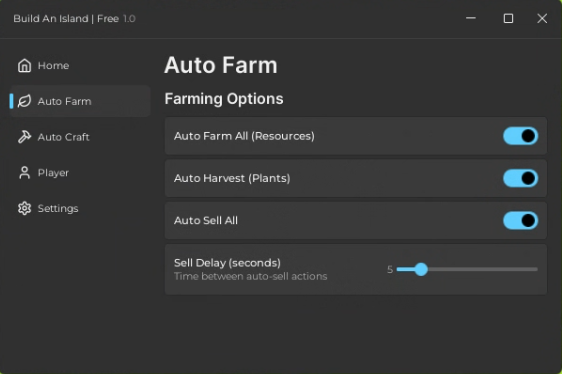
Task: Click the Sell Delay value 5
Action: [390, 269]
